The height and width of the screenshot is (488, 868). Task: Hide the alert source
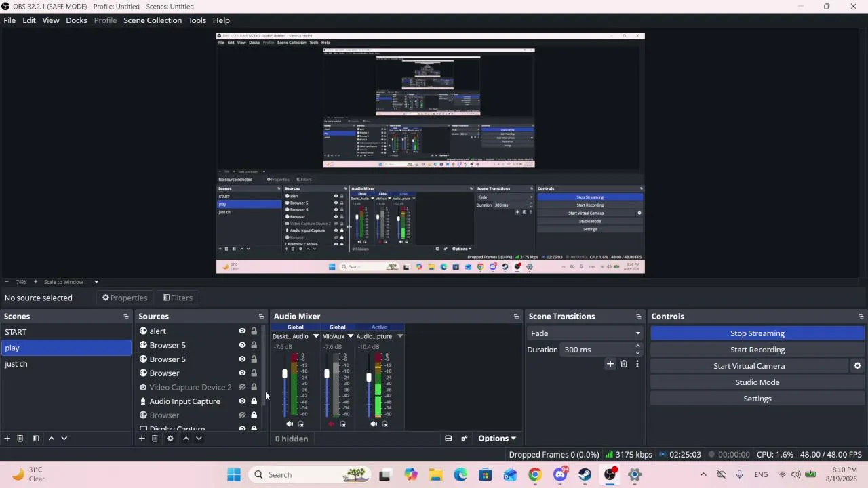click(242, 331)
